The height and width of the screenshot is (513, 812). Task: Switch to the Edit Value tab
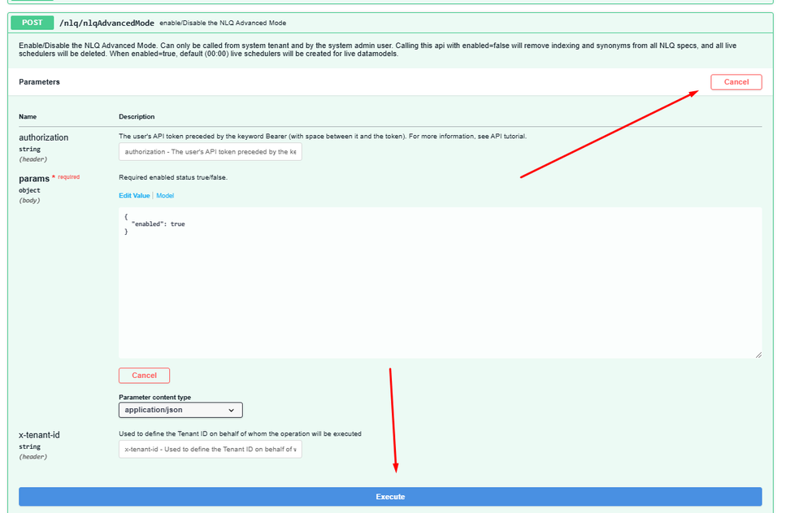(134, 196)
